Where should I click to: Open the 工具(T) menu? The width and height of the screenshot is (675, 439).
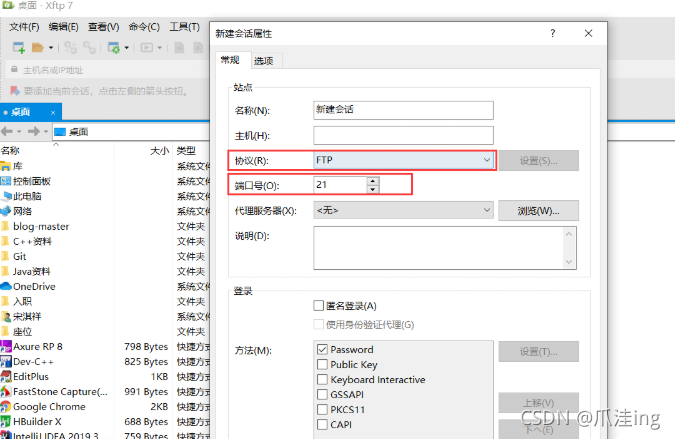tap(184, 27)
